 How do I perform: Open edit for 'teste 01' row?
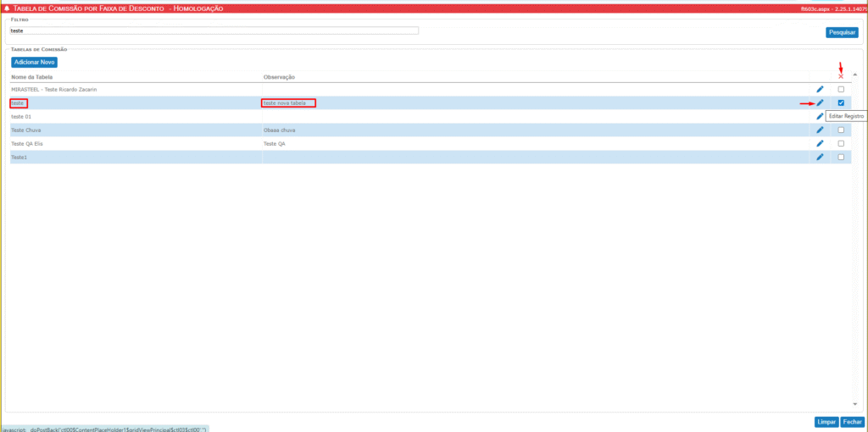tap(820, 116)
